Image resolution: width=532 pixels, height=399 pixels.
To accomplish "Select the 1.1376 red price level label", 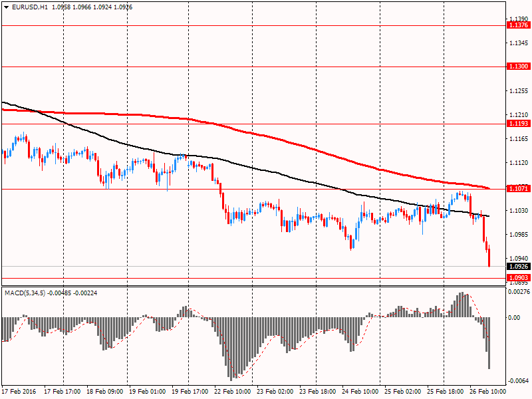I will (x=518, y=25).
